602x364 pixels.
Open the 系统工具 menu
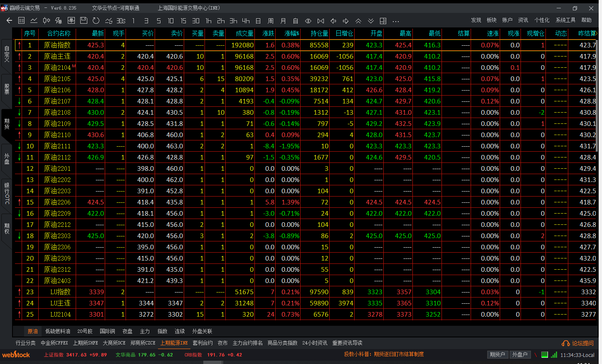pyautogui.click(x=565, y=20)
